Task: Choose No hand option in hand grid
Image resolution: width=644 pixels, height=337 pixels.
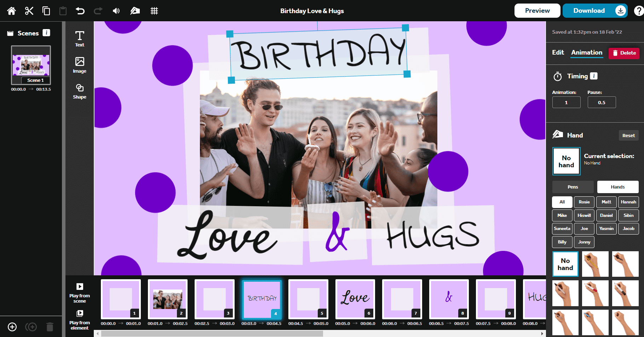Action: (565, 264)
